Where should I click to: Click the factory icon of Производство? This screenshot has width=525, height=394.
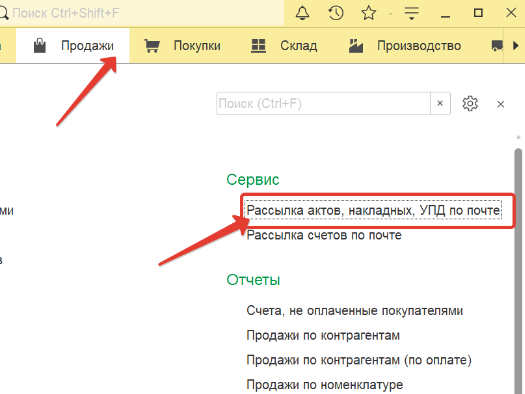(356, 46)
